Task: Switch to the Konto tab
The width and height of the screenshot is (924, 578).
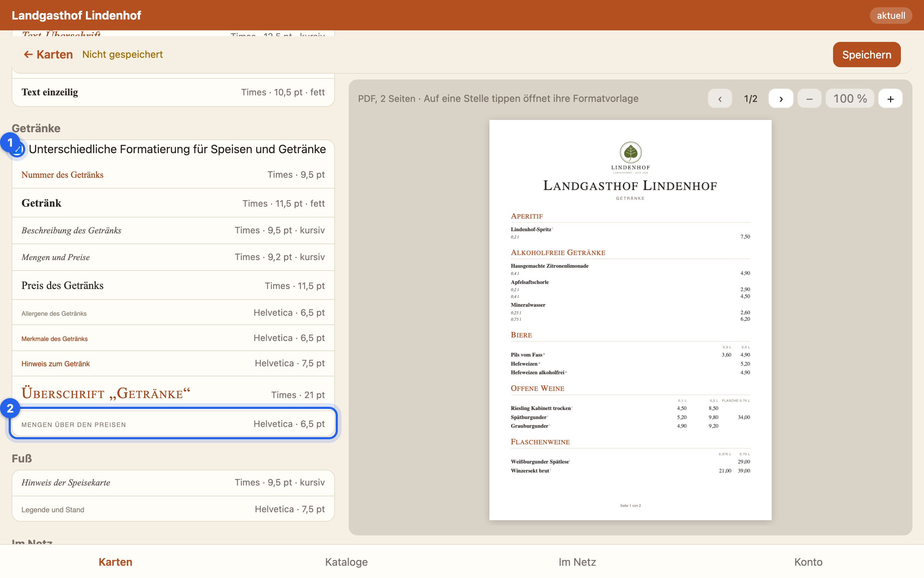Action: 808,561
